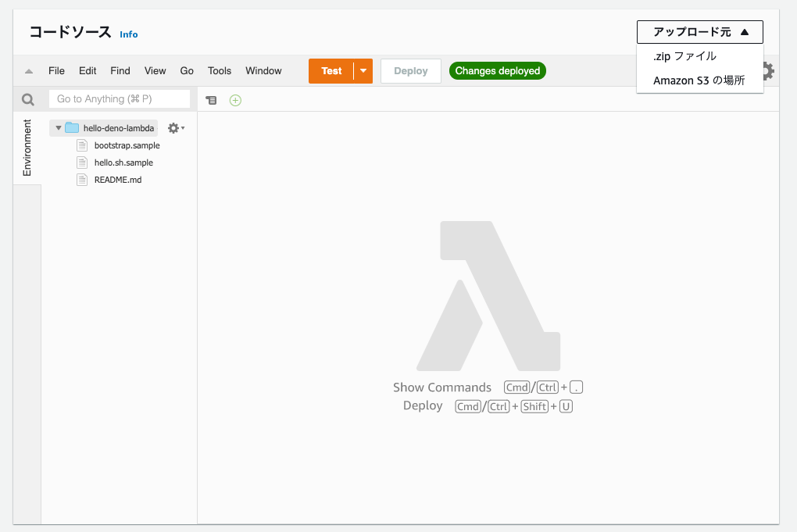
Task: Click the green plus new tab icon
Action: coord(235,100)
